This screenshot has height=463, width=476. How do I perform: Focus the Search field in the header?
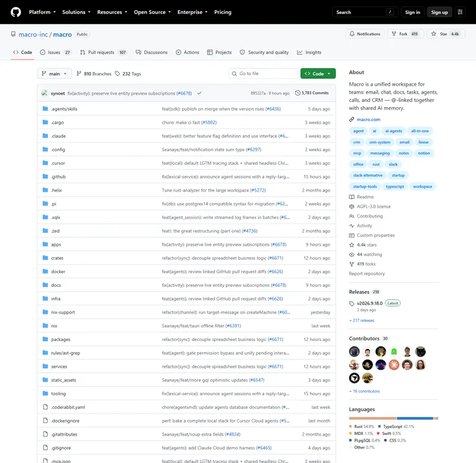365,12
